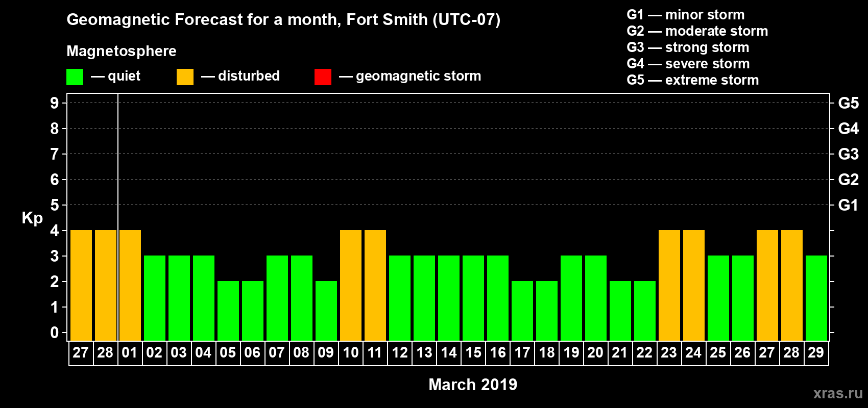Click the G2 right-axis label
Image resolution: width=868 pixels, height=408 pixels.
point(848,180)
